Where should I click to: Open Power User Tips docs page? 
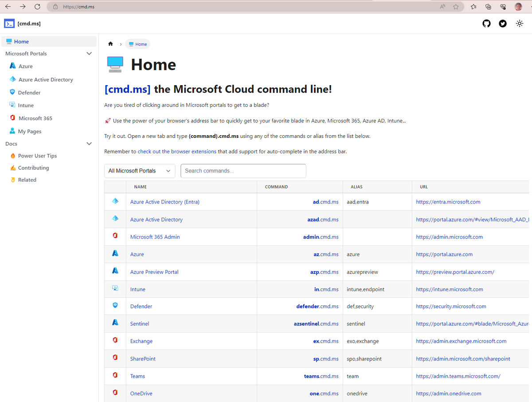37,156
